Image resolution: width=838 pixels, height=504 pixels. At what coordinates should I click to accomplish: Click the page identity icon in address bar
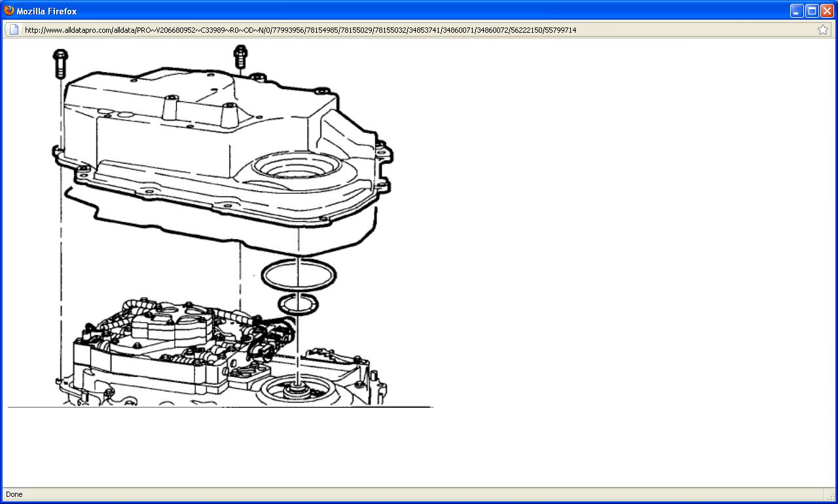click(14, 29)
